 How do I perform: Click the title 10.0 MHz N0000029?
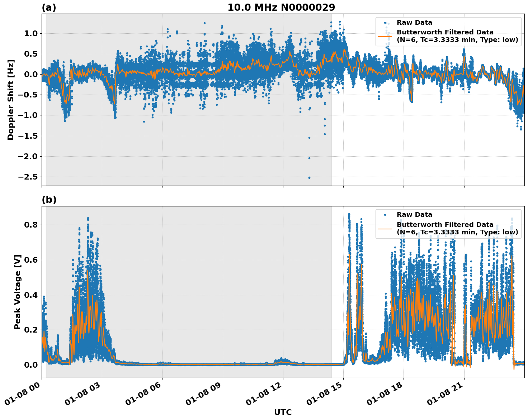282,7
